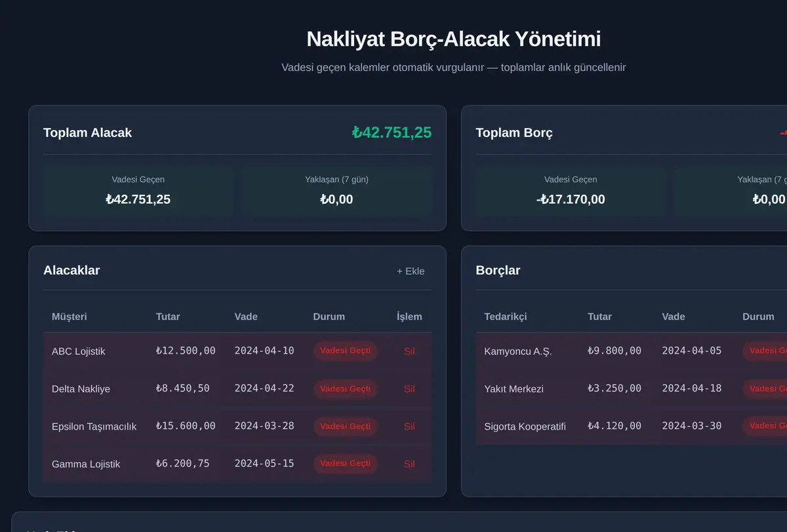787x532 pixels.
Task: Click the Vadesi Geçen tile under Toplam Alacak
Action: 138,191
